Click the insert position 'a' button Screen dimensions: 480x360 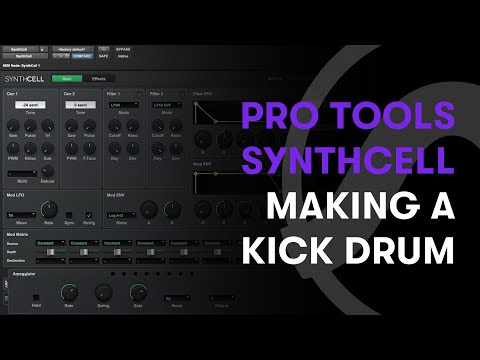[43, 49]
